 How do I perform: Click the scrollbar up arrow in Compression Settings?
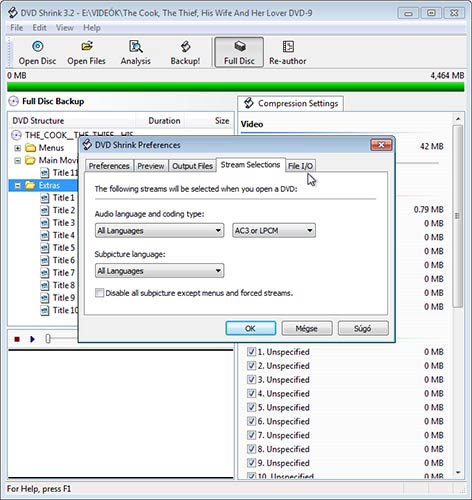[458, 119]
